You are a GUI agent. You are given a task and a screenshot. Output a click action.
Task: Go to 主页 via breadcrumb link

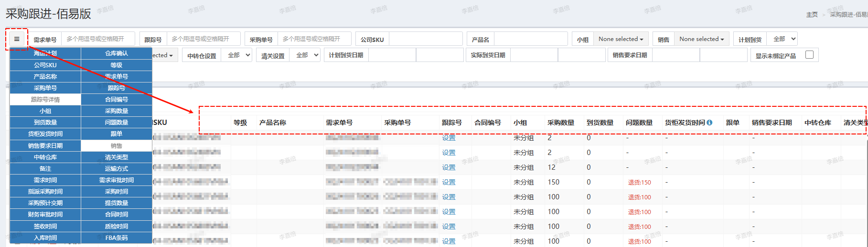(812, 15)
